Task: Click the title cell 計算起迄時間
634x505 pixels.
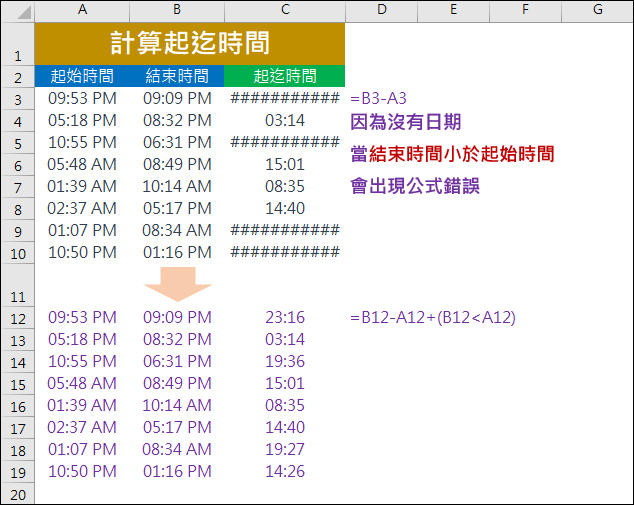Action: click(x=190, y=44)
